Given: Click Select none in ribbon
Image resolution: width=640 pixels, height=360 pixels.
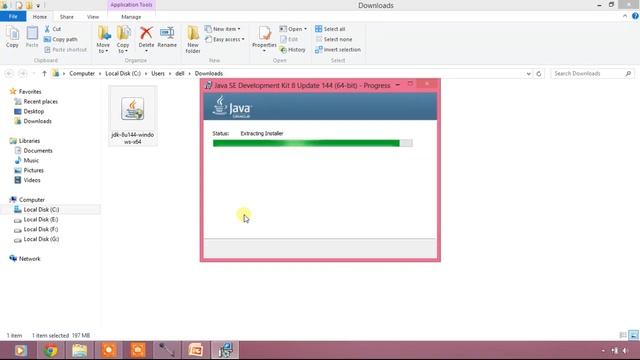Looking at the screenshot, I should coord(333,39).
